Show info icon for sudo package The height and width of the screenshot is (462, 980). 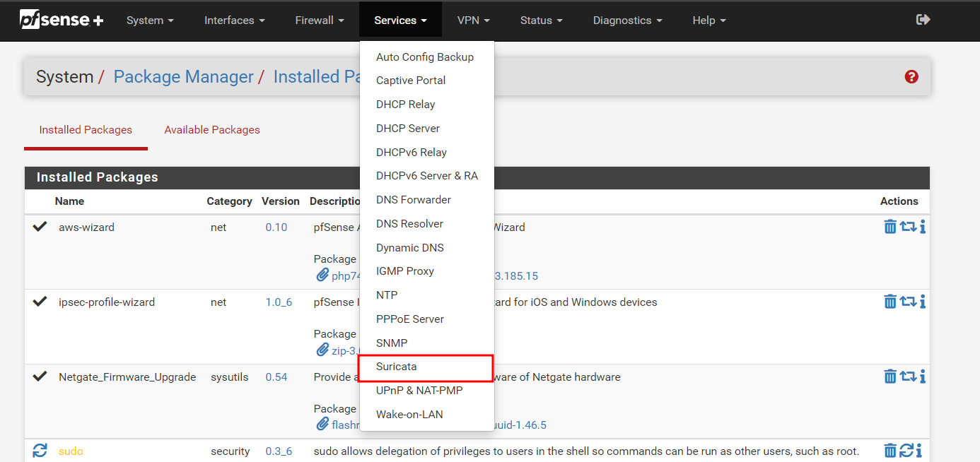coord(918,451)
